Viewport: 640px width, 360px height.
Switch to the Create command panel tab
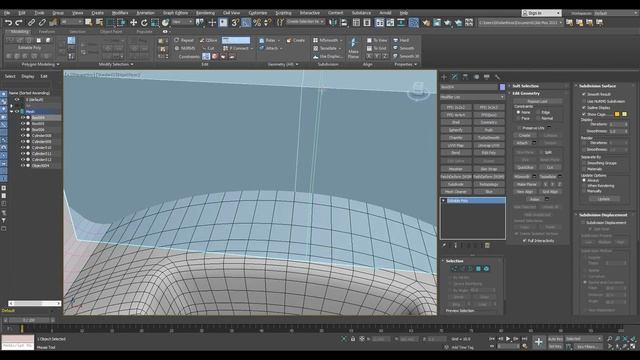(444, 77)
